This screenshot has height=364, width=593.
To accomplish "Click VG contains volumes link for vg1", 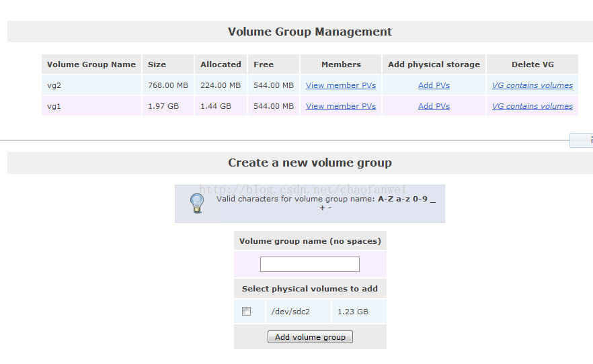I will tap(532, 106).
